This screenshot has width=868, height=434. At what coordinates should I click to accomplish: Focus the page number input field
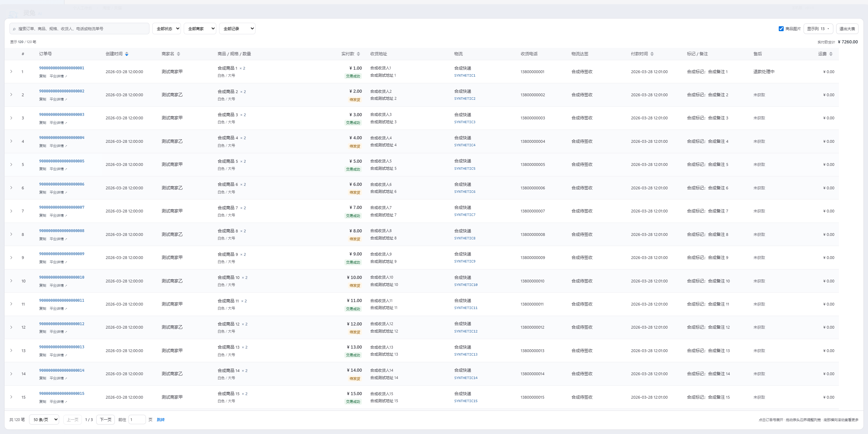tap(137, 420)
